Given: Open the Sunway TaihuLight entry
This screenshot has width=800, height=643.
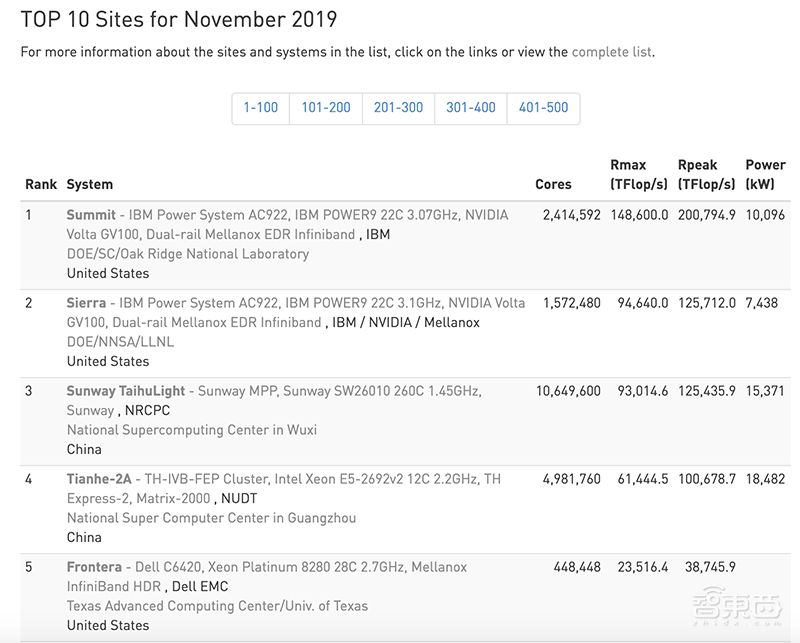Looking at the screenshot, I should click(125, 391).
